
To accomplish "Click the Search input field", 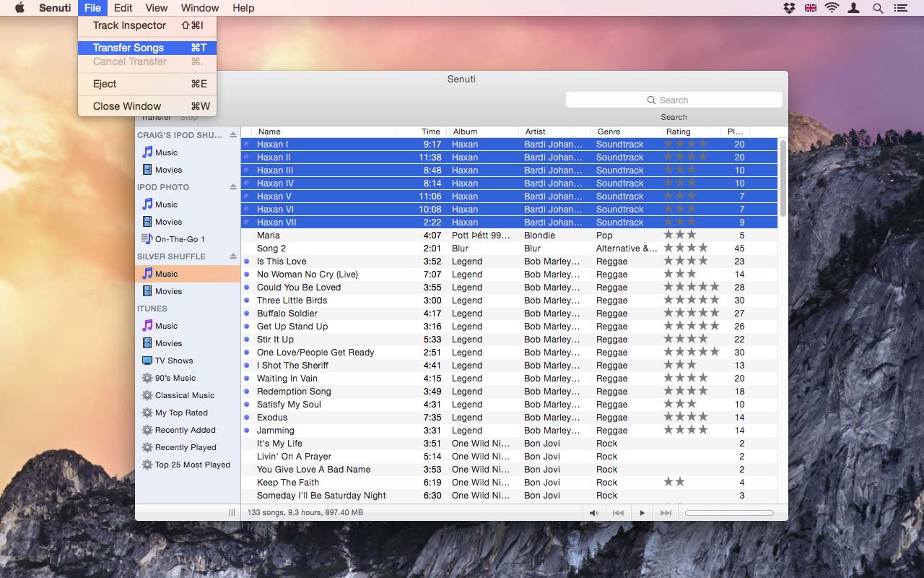I will pos(674,100).
